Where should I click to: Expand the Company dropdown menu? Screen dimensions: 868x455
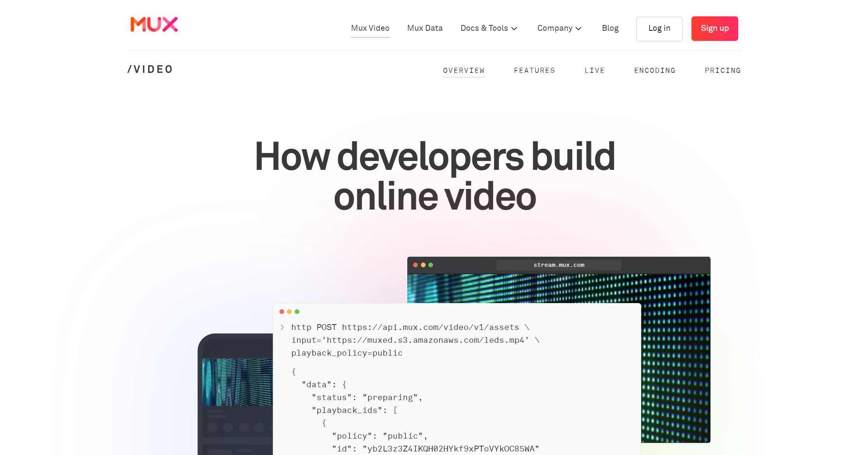coord(555,28)
